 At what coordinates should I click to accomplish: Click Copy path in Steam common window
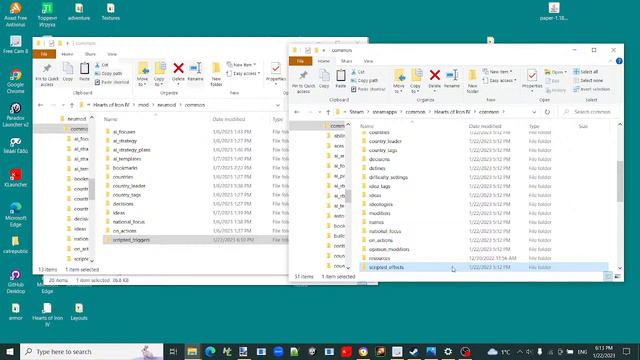(364, 81)
